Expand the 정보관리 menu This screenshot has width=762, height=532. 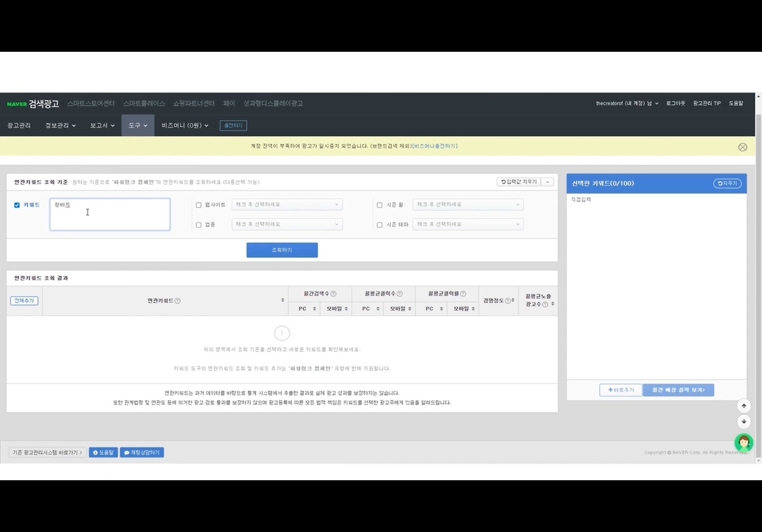tap(61, 126)
